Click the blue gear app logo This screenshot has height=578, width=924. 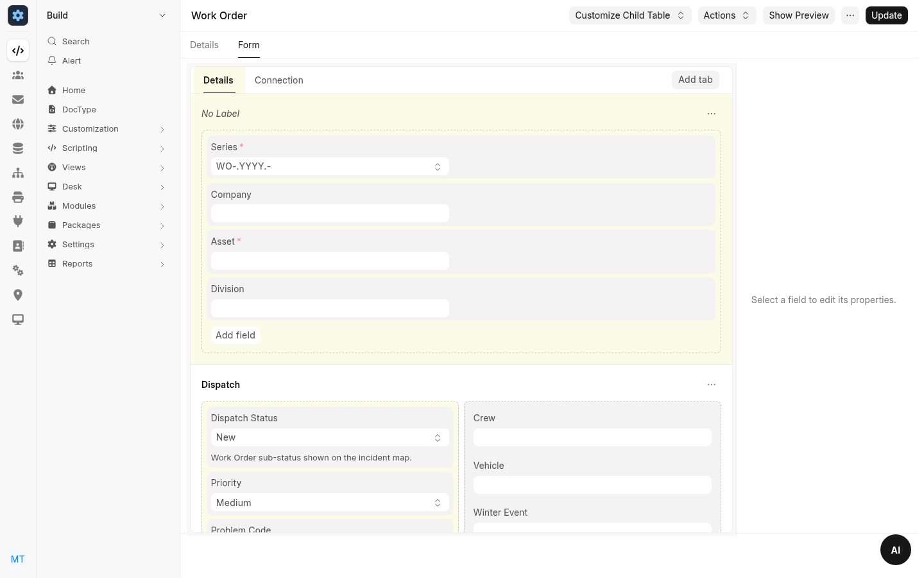tap(18, 15)
